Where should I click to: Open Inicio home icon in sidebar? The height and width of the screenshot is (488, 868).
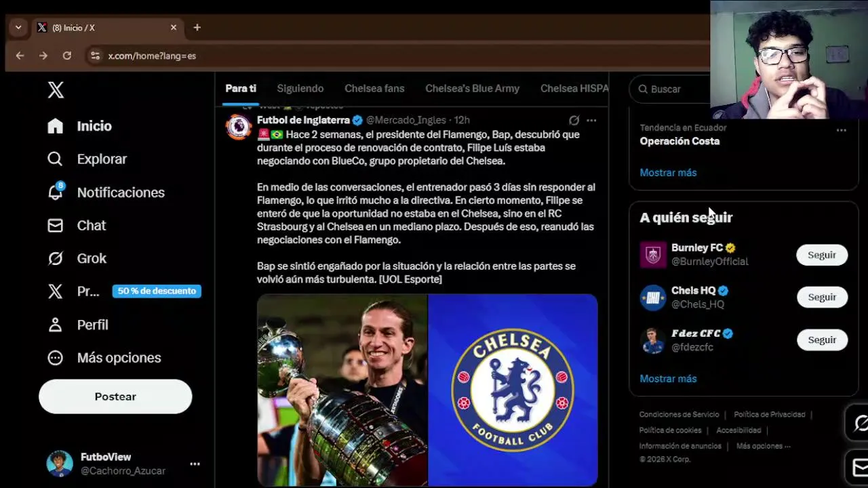pos(56,126)
